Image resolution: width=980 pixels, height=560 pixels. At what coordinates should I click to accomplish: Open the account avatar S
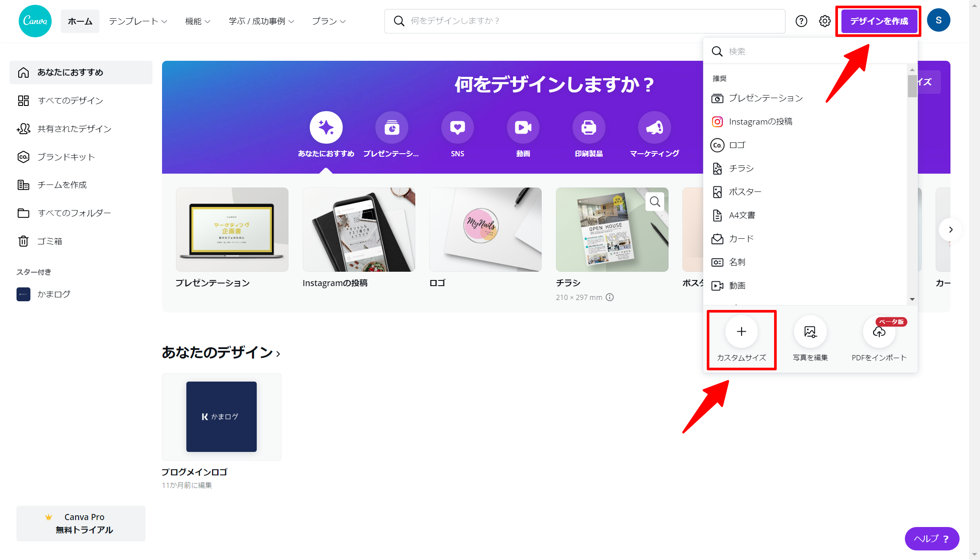pyautogui.click(x=939, y=20)
